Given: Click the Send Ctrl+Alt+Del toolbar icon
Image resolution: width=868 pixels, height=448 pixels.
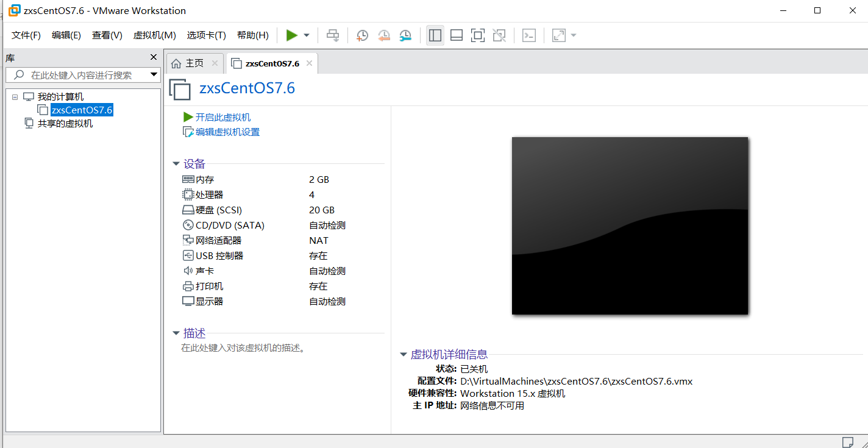Looking at the screenshot, I should click(333, 35).
